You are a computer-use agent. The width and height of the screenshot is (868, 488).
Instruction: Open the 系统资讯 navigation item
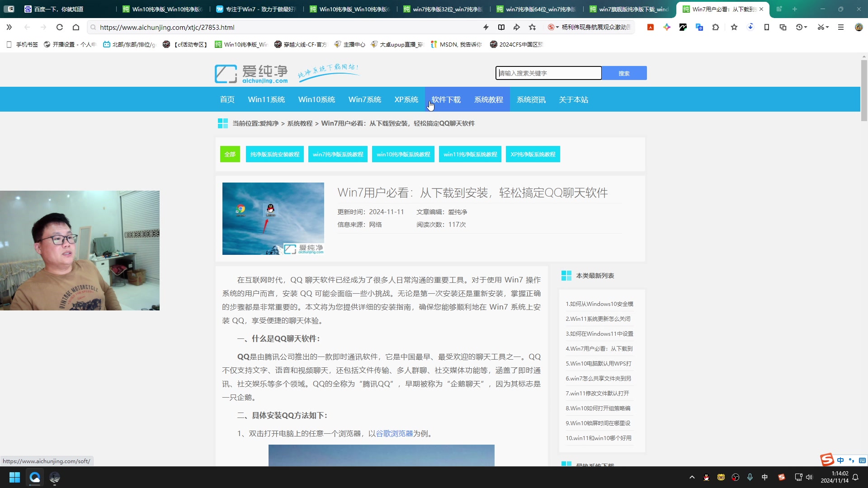click(x=531, y=99)
